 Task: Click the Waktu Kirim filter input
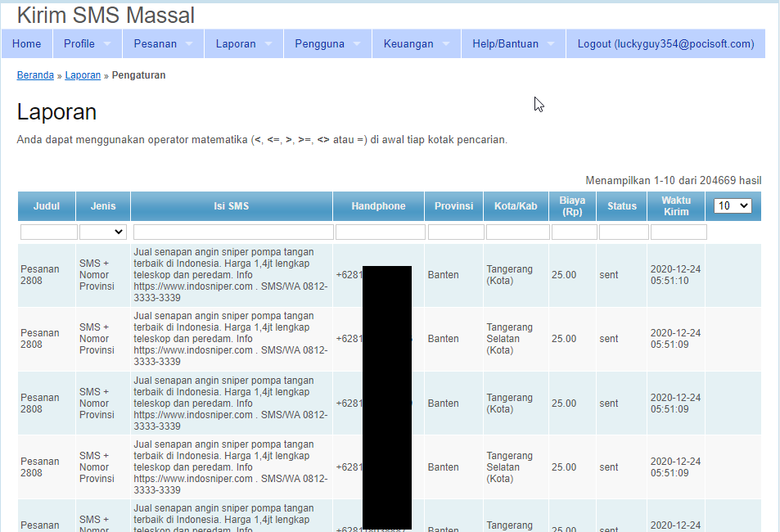click(x=679, y=232)
